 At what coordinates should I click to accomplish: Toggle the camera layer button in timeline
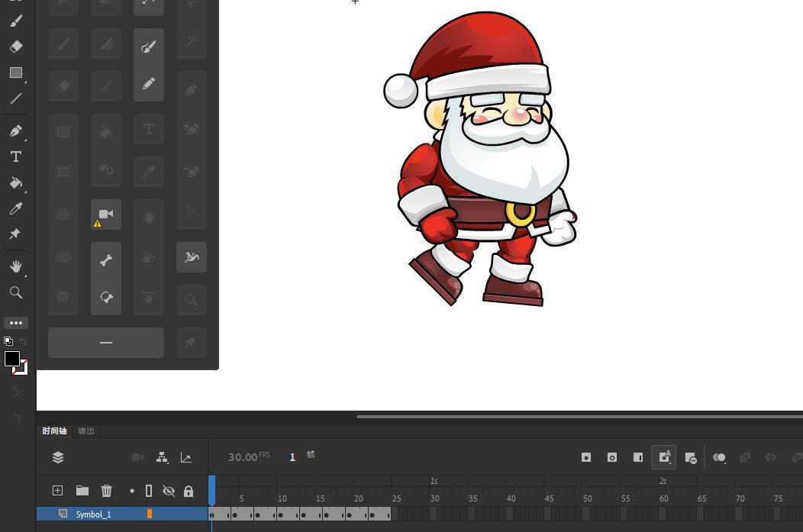(137, 457)
